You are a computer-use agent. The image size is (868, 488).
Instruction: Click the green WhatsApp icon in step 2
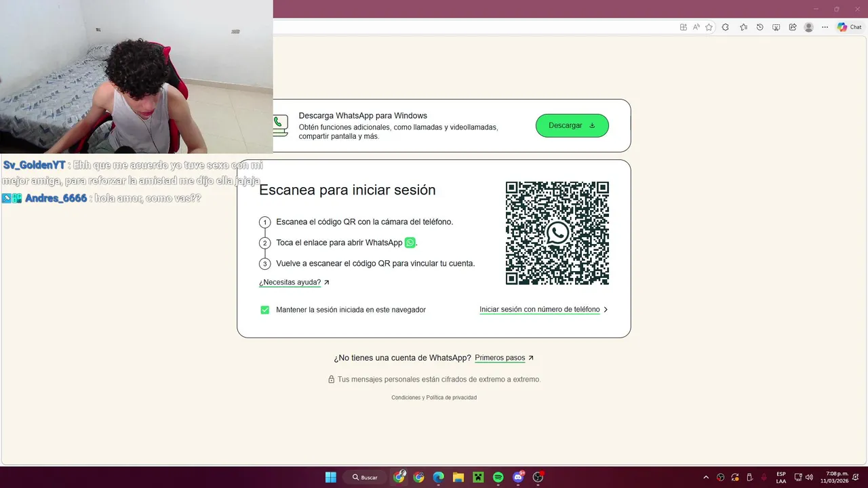[410, 243]
